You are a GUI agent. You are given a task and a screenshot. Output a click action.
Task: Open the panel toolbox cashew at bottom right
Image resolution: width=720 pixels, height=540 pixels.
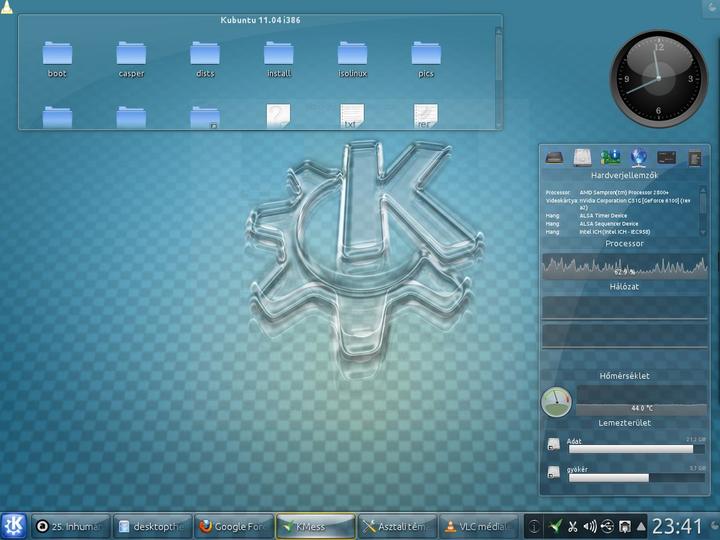click(x=714, y=526)
